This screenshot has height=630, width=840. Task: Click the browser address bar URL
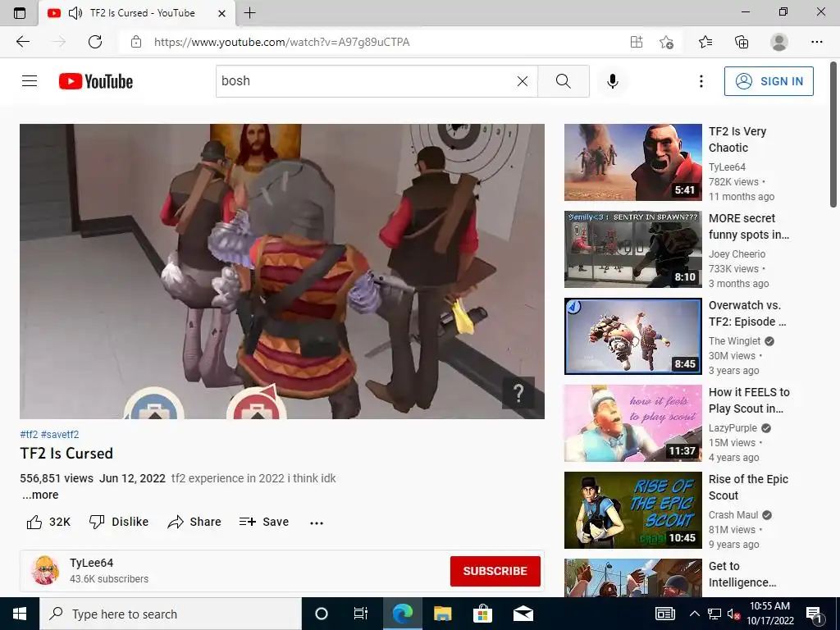pos(282,42)
